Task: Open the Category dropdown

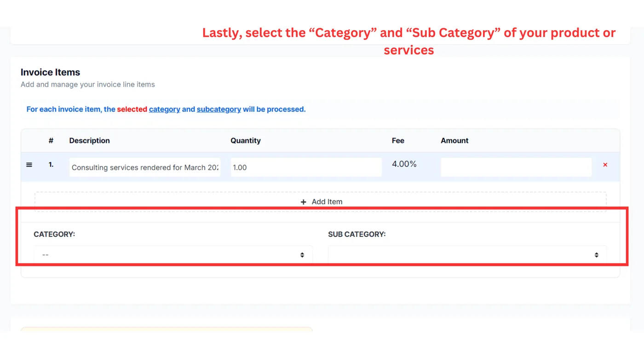Action: pyautogui.click(x=173, y=254)
